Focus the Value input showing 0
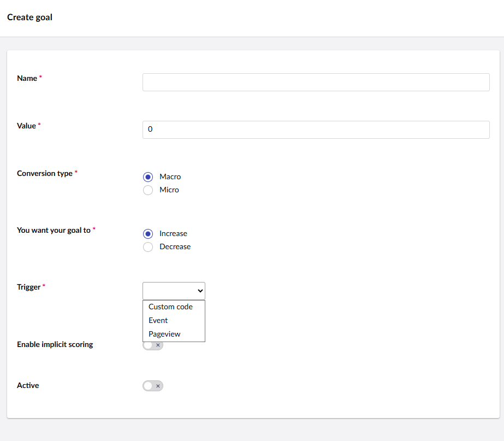 tap(316, 130)
